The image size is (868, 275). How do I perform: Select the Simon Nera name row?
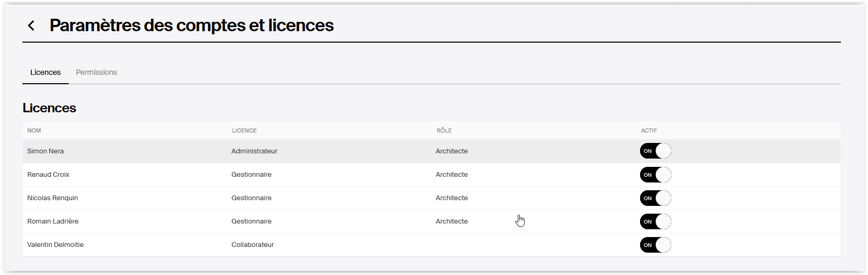tap(431, 151)
